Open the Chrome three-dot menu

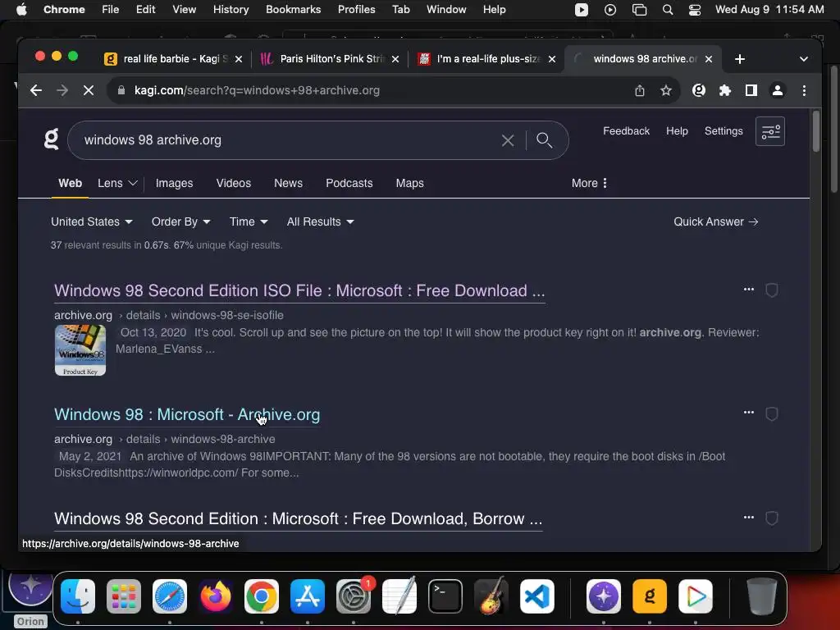(x=804, y=90)
